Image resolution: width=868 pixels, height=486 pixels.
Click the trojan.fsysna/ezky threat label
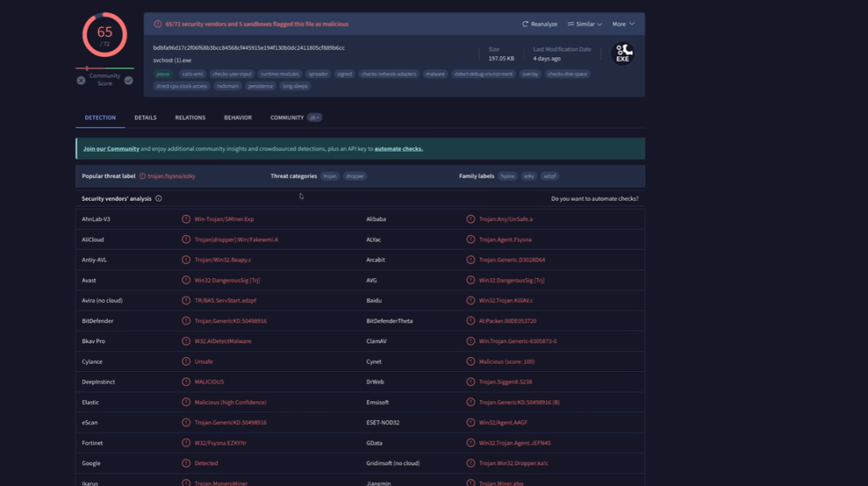tap(171, 176)
